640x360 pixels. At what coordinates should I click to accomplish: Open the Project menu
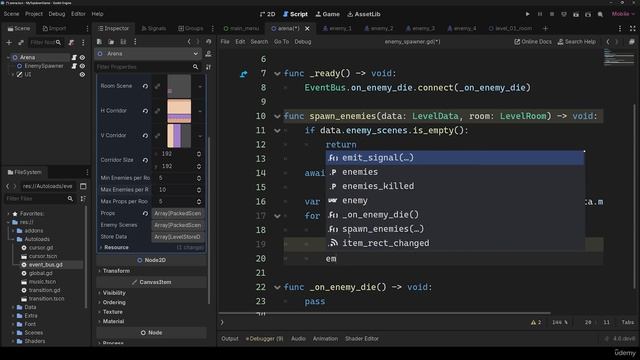click(x=34, y=14)
